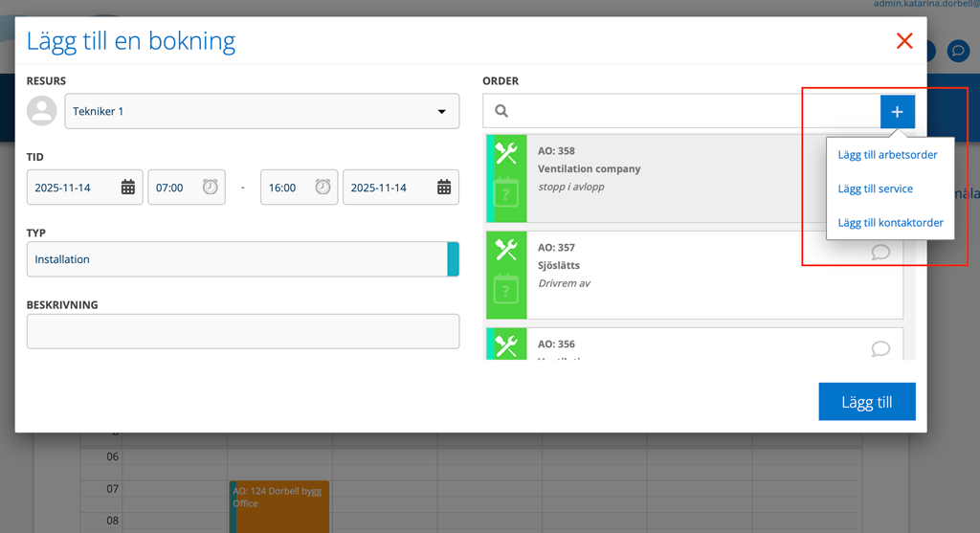Expand the Tekniker 1 resource dropdown
This screenshot has width=980, height=533.
click(x=441, y=111)
